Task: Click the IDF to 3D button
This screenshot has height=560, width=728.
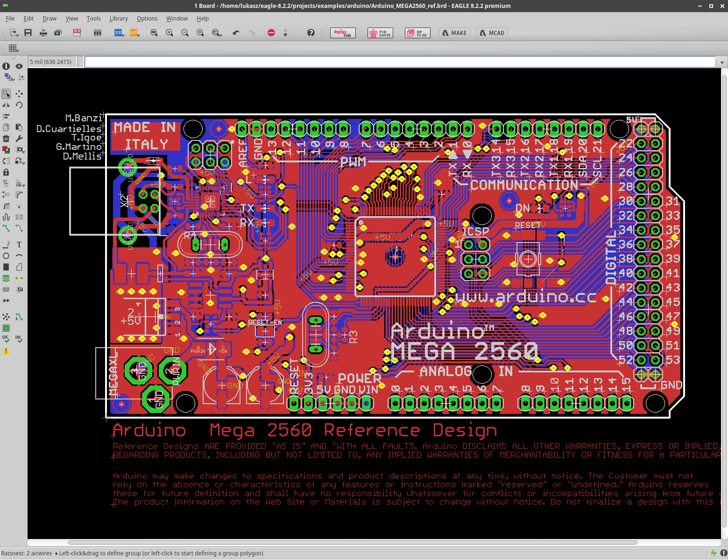Action: pyautogui.click(x=417, y=33)
